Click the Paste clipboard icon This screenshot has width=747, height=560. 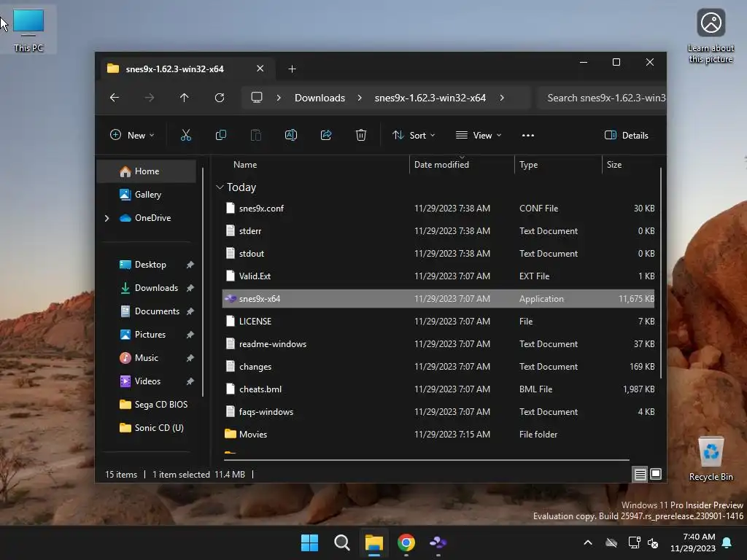[x=256, y=135]
